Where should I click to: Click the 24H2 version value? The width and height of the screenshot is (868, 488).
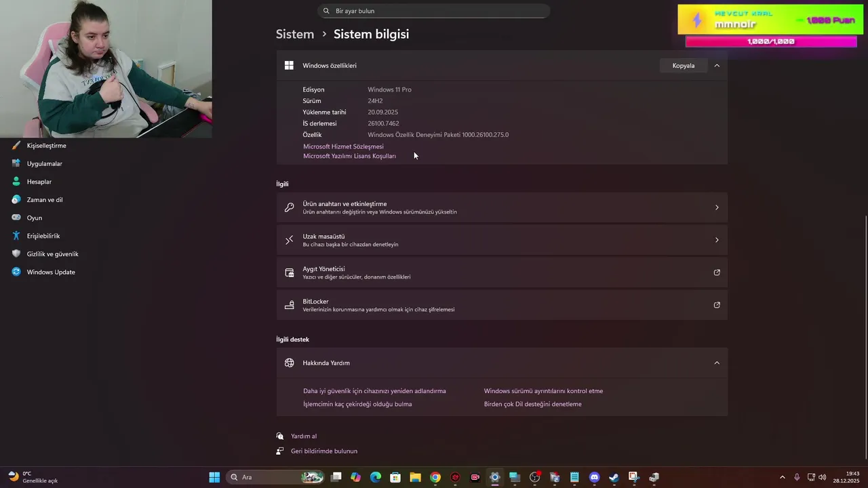click(x=375, y=101)
